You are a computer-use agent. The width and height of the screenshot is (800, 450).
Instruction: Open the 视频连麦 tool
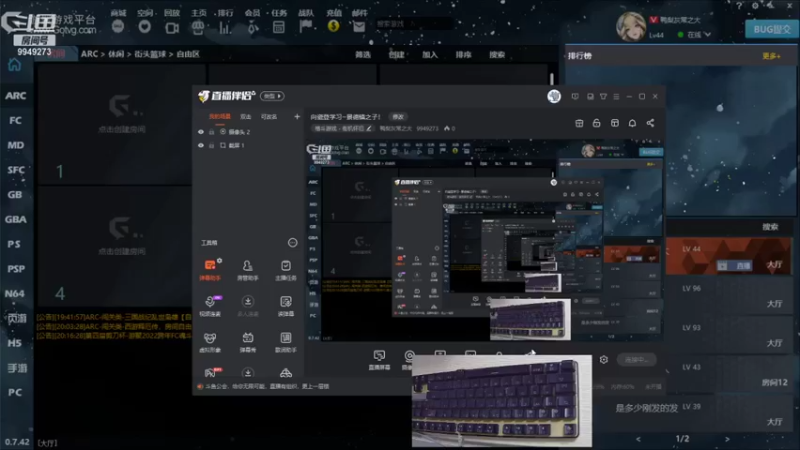[210, 306]
